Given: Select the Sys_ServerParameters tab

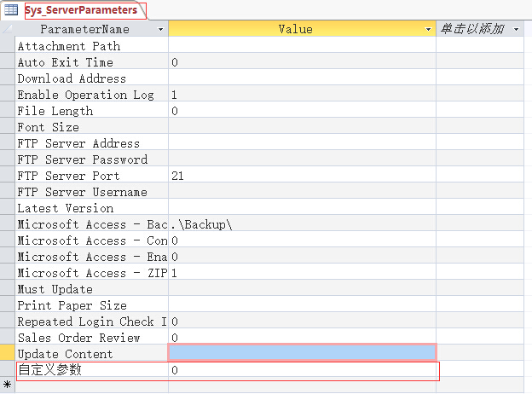Looking at the screenshot, I should pyautogui.click(x=81, y=10).
